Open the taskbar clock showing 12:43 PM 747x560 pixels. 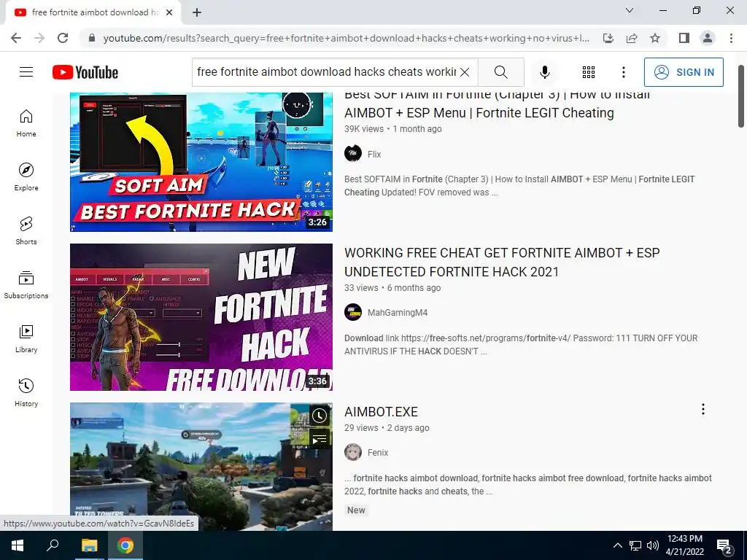coord(684,545)
